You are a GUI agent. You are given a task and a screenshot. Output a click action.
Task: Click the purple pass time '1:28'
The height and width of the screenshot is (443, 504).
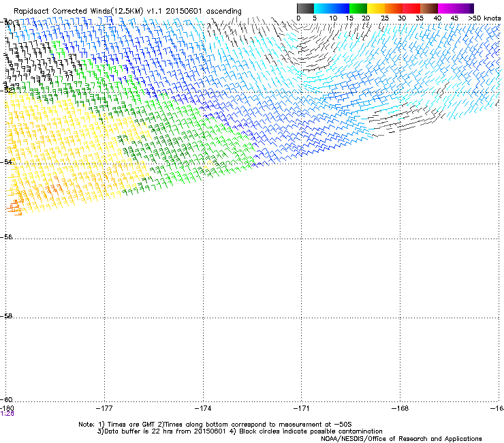click(7, 414)
